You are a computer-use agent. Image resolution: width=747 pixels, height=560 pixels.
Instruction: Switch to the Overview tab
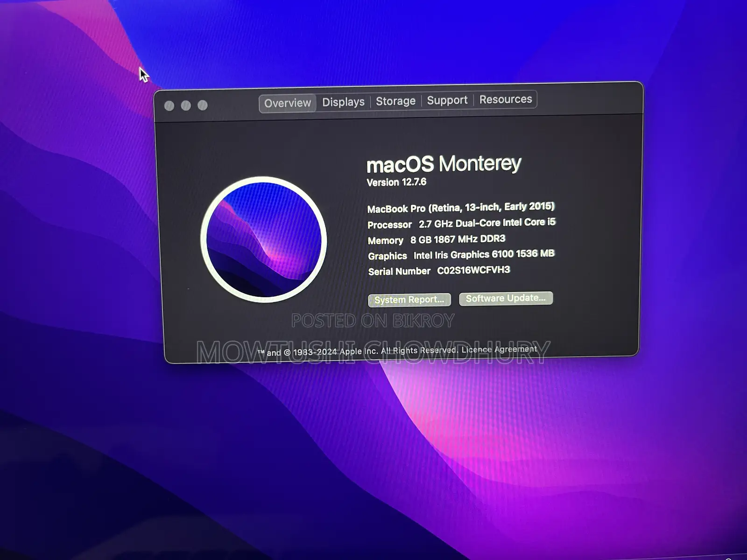[287, 103]
